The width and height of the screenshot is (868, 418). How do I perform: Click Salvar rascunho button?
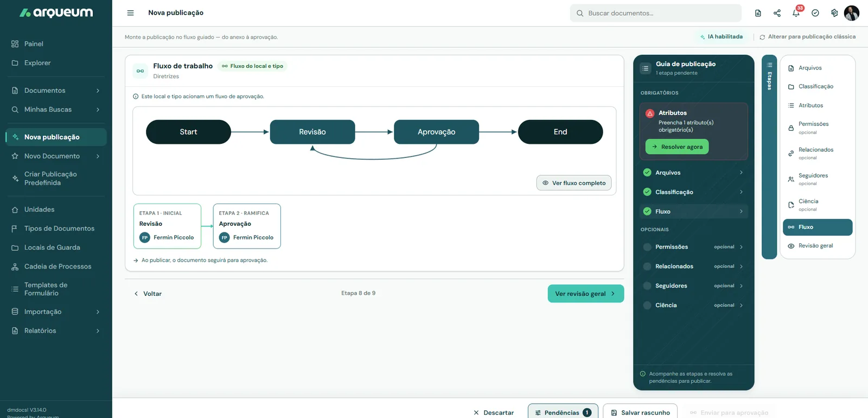point(640,412)
